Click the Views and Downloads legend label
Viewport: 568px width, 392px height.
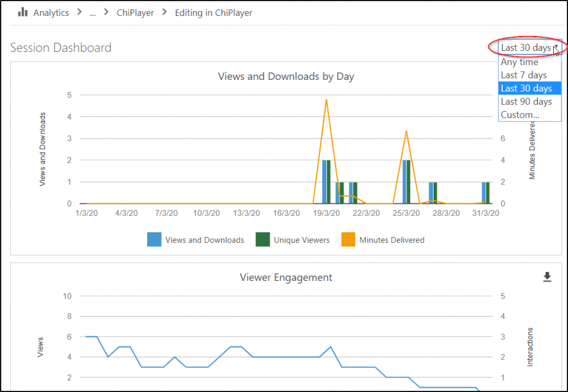tap(205, 240)
